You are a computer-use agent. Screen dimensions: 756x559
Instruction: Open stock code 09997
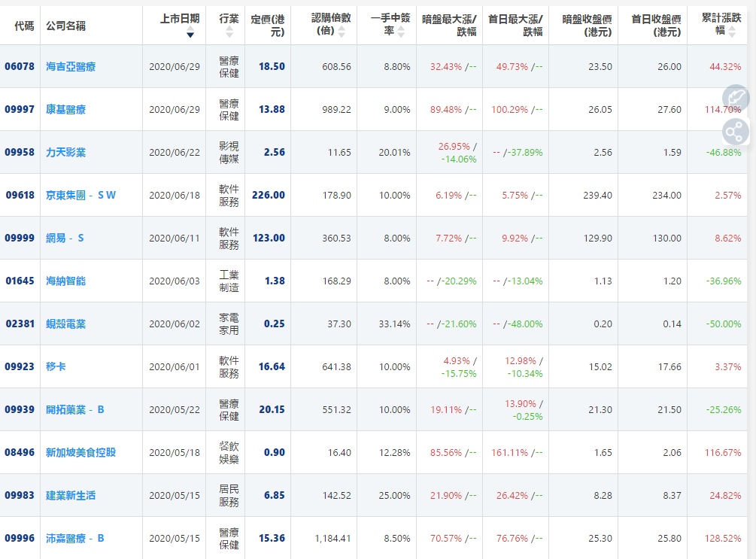point(20,110)
